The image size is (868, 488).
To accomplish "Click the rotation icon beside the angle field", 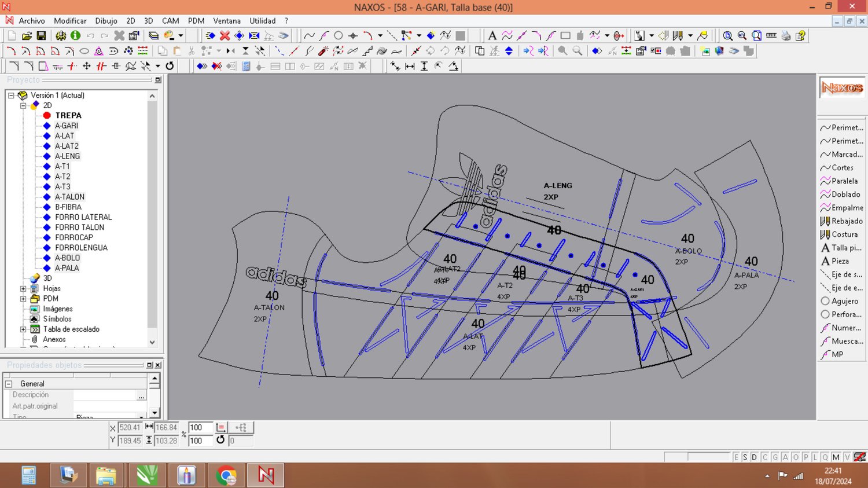I will 220,440.
